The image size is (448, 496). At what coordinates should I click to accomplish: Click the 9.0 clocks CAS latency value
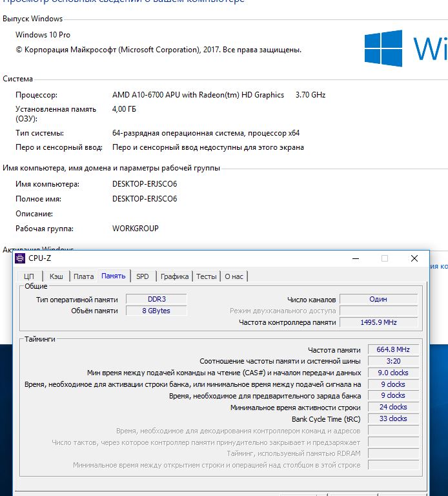click(x=393, y=373)
